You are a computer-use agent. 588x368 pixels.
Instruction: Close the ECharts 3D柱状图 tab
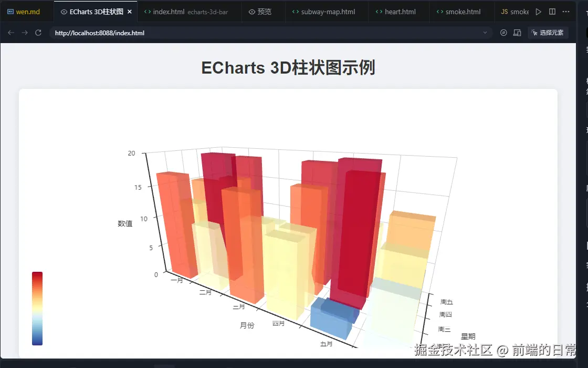[130, 12]
